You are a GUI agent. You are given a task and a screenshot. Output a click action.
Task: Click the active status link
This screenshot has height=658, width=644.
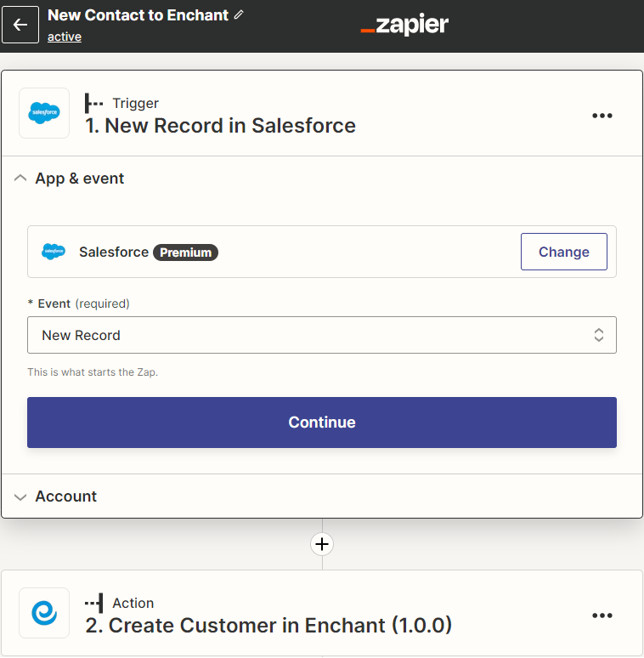tap(65, 37)
